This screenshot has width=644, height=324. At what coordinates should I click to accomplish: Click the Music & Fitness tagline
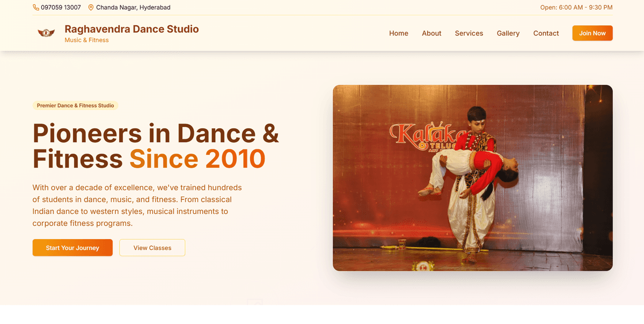pos(86,40)
